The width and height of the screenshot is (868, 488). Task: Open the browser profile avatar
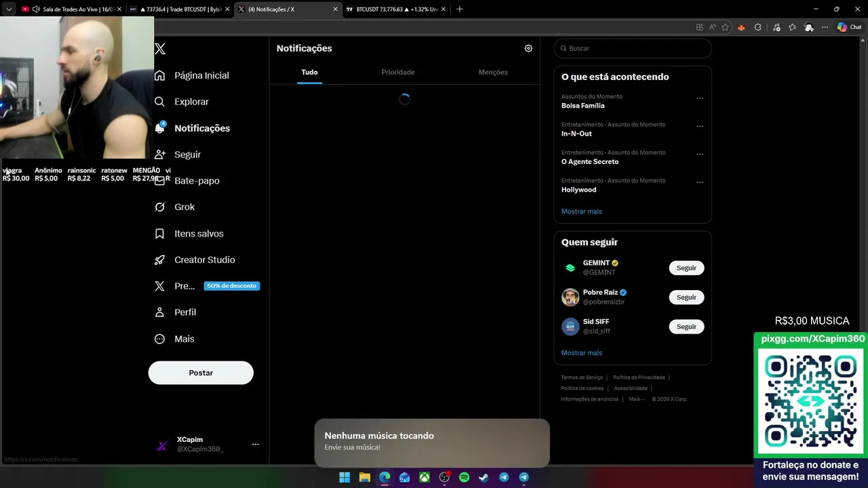[x=808, y=27]
